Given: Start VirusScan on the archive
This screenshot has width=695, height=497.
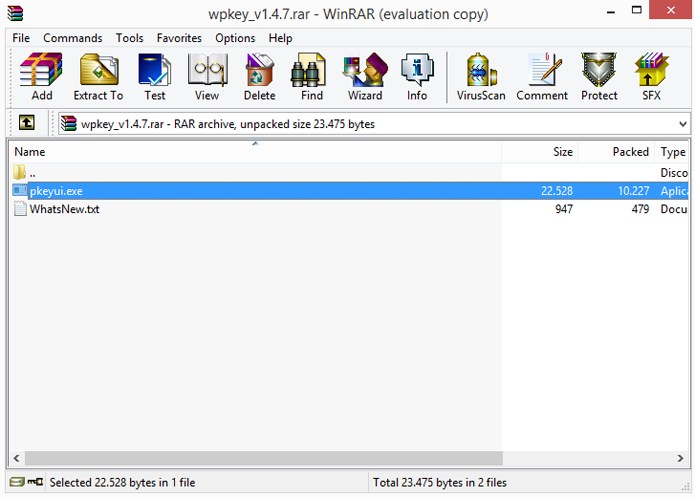Looking at the screenshot, I should point(481,77).
